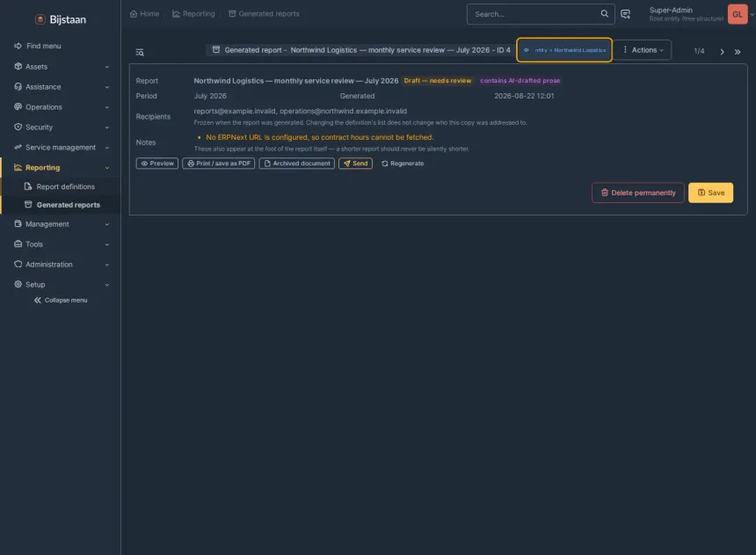
Task: Click Print / save as PDF
Action: click(x=218, y=164)
